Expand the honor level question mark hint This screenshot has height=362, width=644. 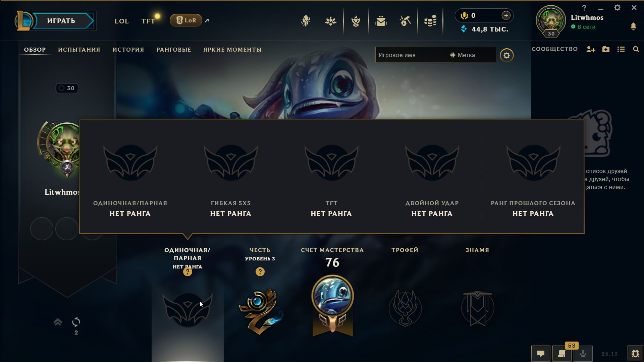click(x=260, y=272)
